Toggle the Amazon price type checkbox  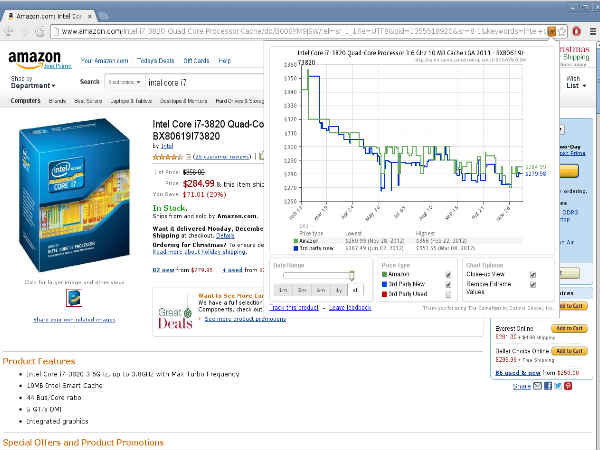click(448, 275)
